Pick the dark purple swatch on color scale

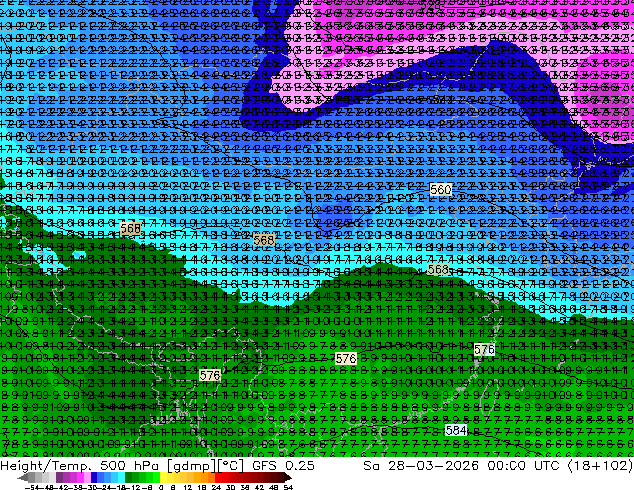click(59, 478)
